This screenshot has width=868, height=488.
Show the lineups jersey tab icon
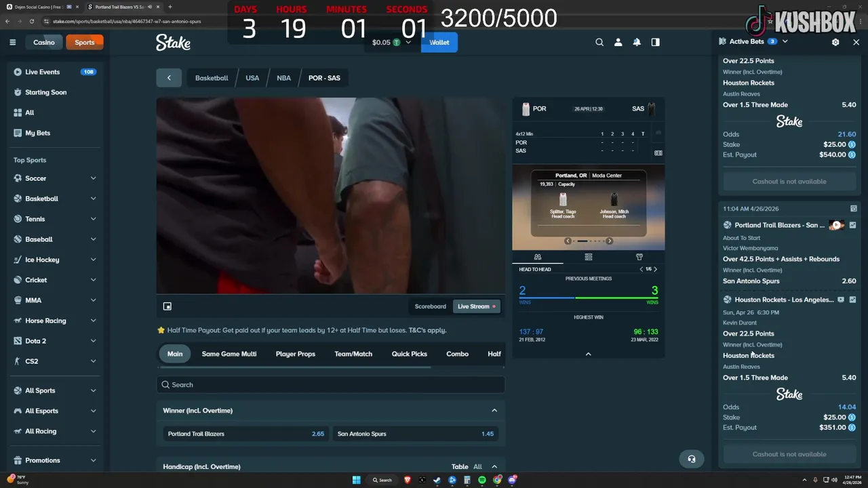(639, 257)
